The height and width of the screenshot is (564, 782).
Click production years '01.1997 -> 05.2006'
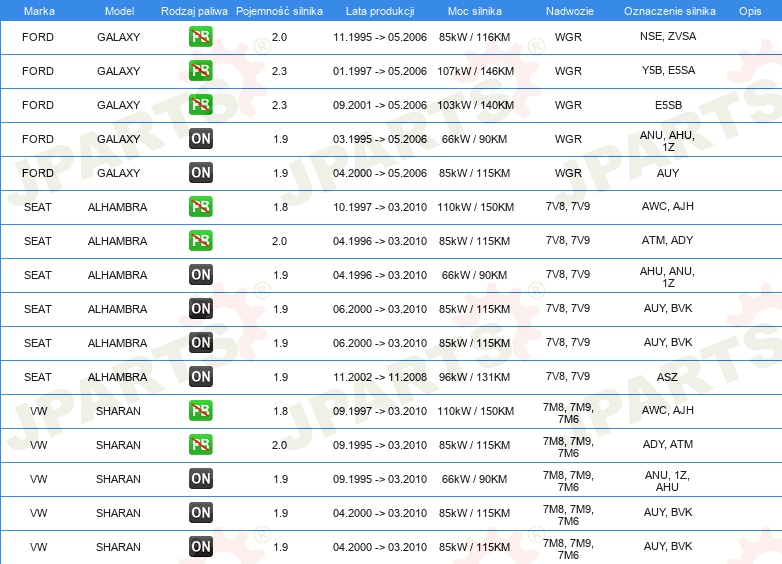380,71
